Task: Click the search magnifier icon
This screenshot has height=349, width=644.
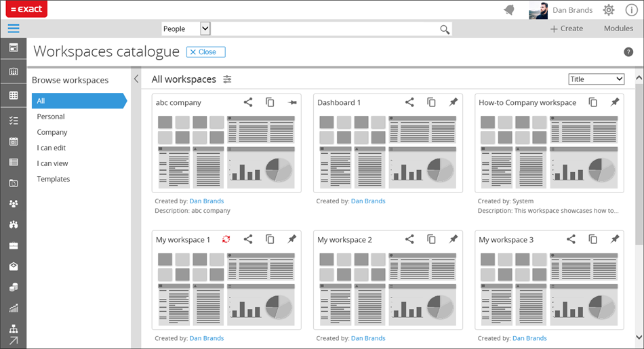Action: (445, 29)
